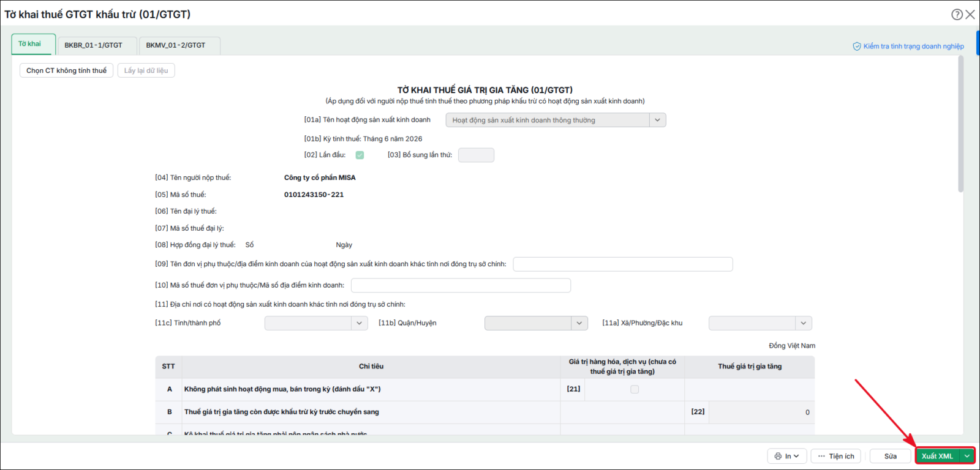Click the Chỉ tiêu column header

pos(371,367)
